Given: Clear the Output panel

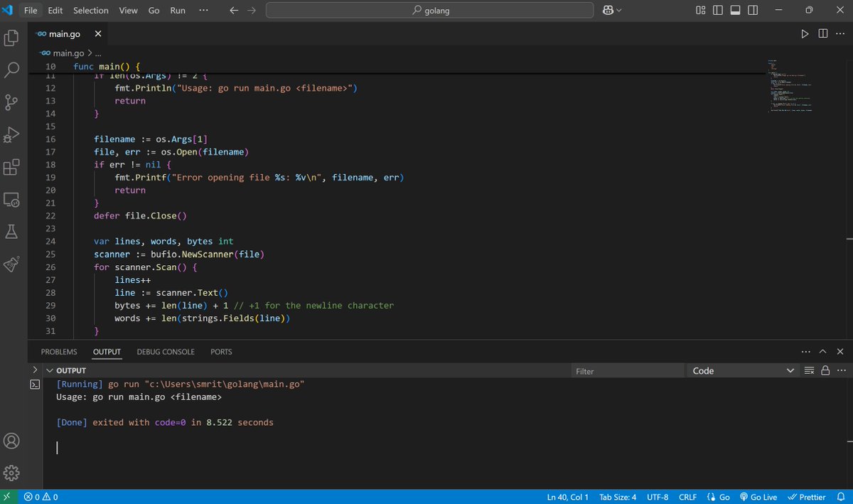Looking at the screenshot, I should (x=810, y=370).
